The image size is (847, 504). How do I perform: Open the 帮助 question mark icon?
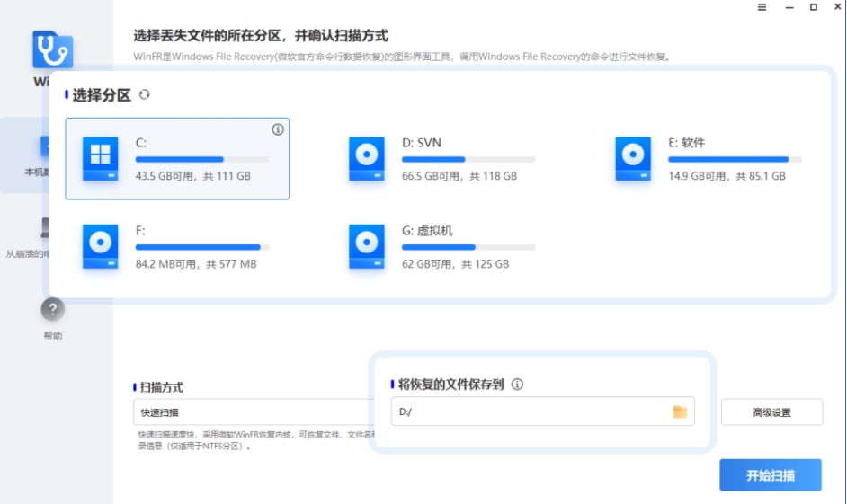pyautogui.click(x=52, y=310)
